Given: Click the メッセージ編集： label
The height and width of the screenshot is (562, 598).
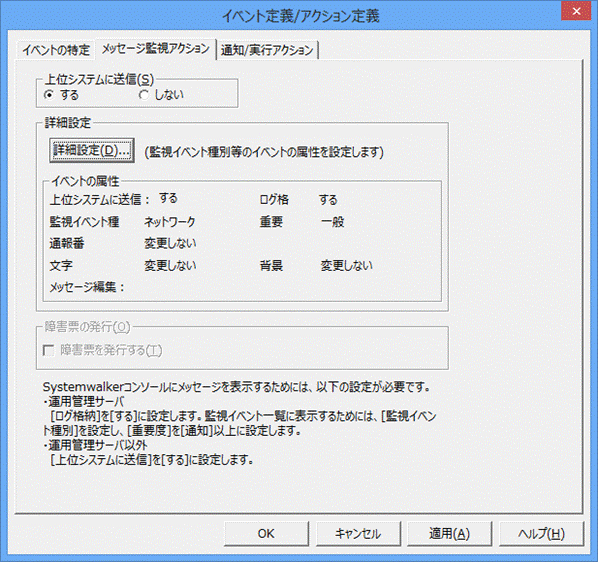Looking at the screenshot, I should 87,287.
